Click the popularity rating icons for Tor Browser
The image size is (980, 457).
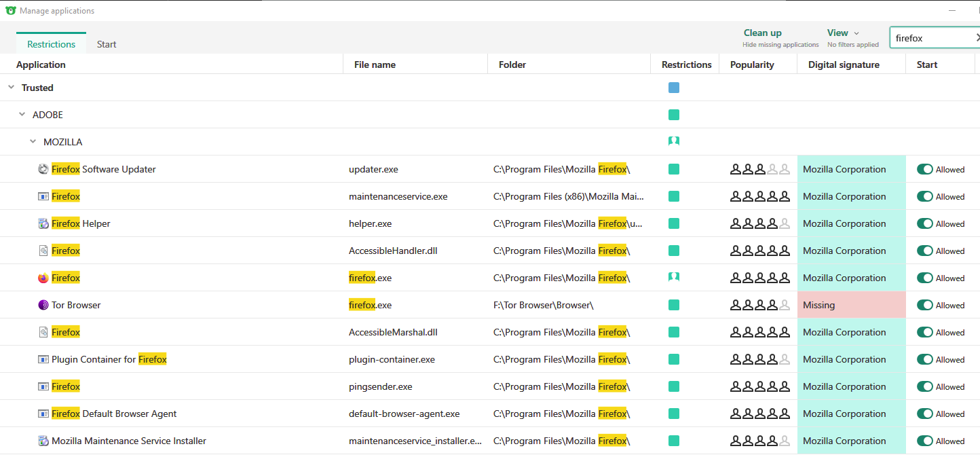[760, 305]
